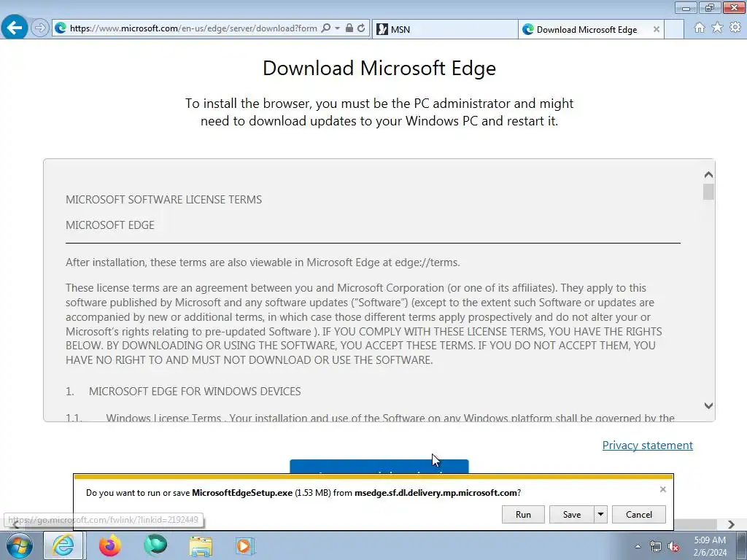
Task: Launch Windows Media Player from taskbar
Action: point(245,545)
